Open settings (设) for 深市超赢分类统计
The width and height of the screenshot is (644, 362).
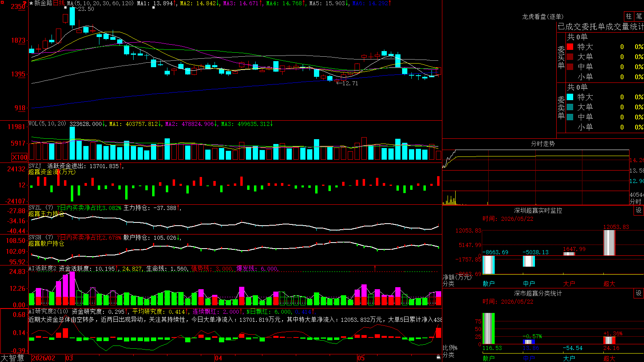coord(639,293)
